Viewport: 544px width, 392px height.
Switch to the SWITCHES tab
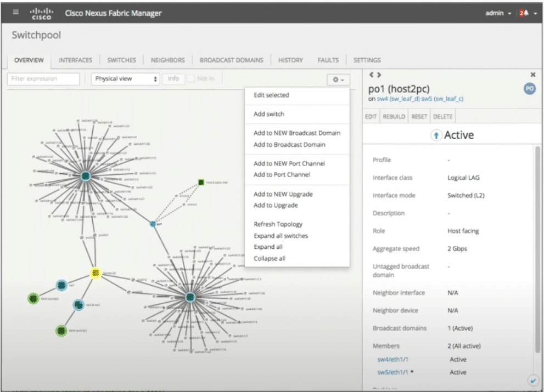point(121,60)
